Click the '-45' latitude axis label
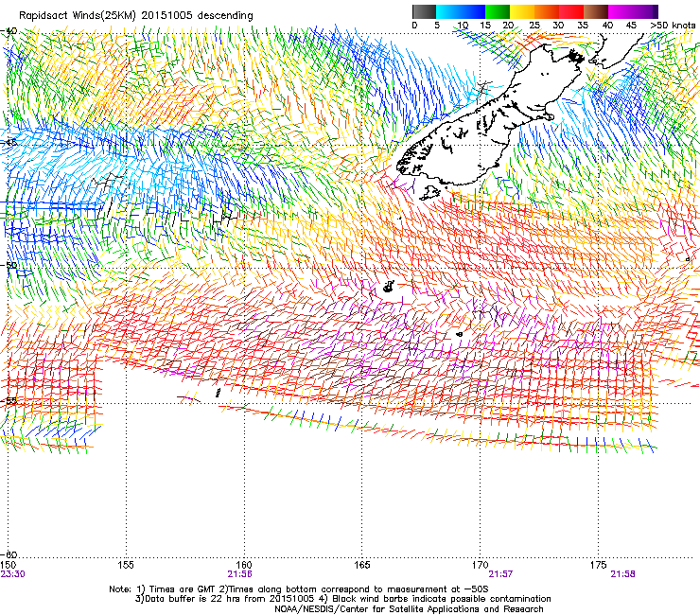 point(9,143)
